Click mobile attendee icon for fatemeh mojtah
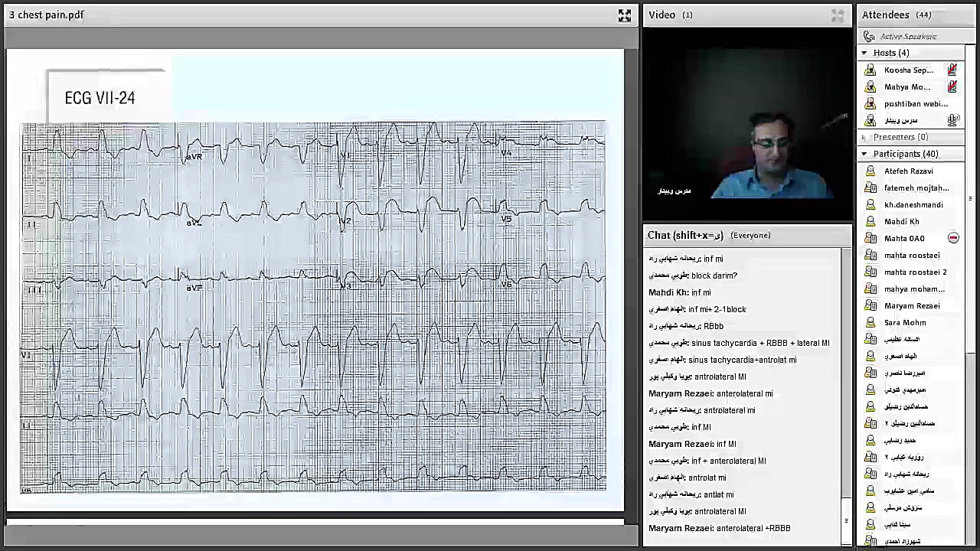This screenshot has height=551, width=980. pyautogui.click(x=870, y=187)
